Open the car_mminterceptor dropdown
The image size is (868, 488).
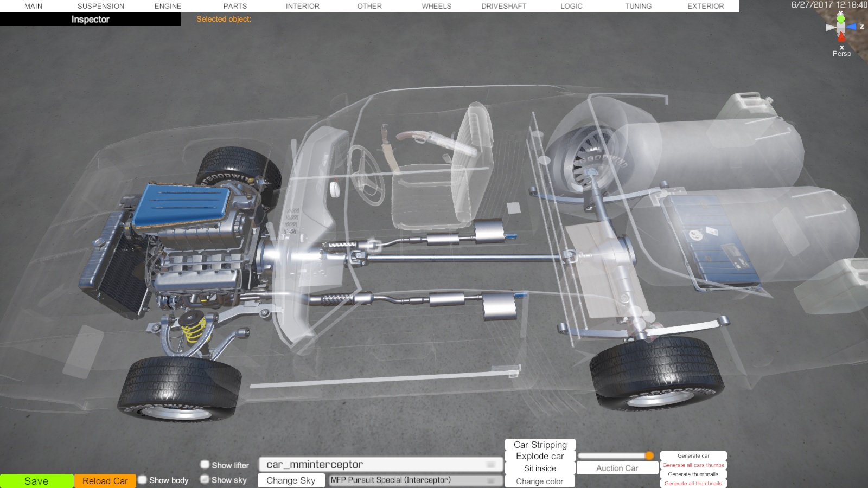pos(380,465)
